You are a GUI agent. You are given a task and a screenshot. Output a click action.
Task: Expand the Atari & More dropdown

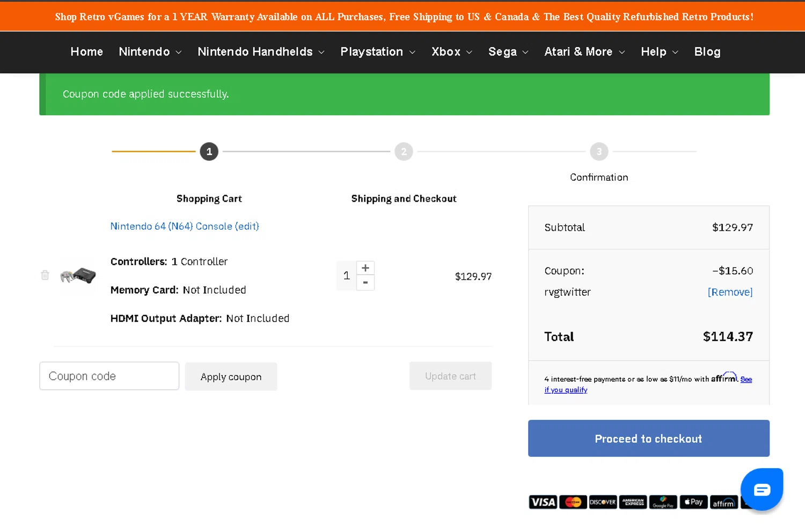click(x=584, y=52)
